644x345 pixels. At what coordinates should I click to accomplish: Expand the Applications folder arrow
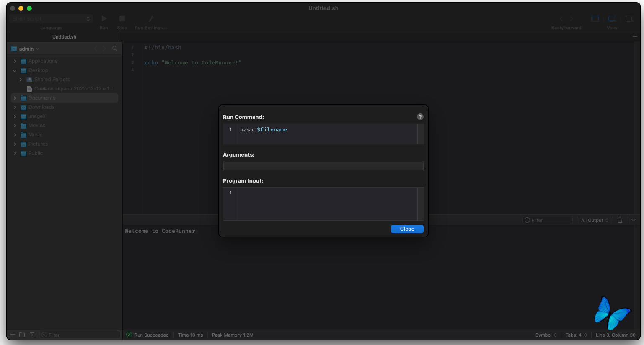[15, 61]
